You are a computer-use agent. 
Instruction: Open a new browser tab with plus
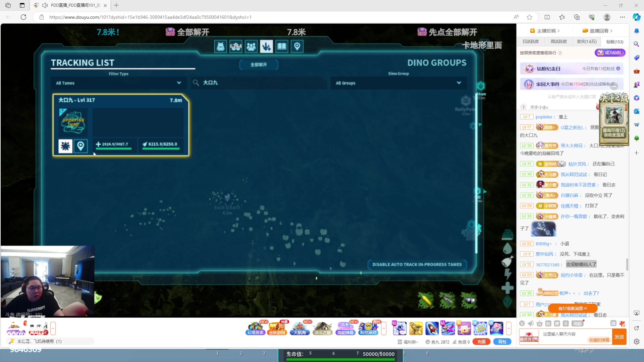tap(116, 5)
